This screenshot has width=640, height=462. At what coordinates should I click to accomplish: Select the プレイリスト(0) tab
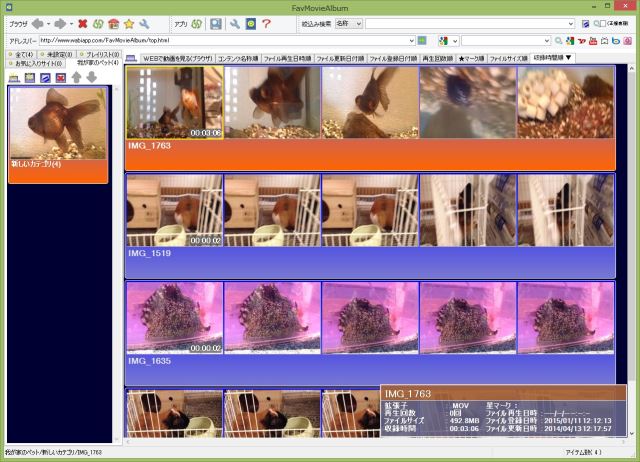click(x=100, y=54)
